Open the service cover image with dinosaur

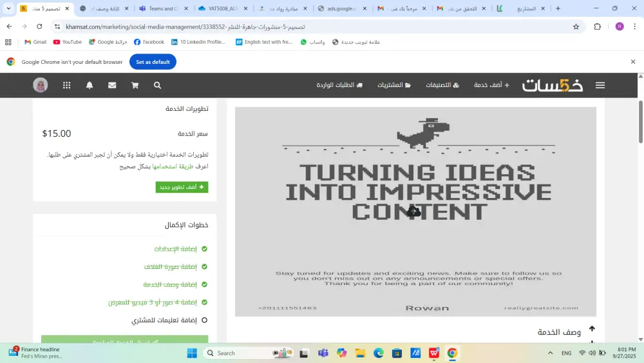click(x=415, y=211)
